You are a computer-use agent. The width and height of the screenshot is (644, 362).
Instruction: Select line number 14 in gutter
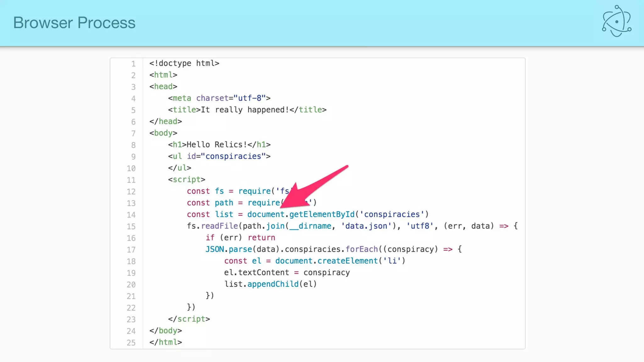[131, 215]
